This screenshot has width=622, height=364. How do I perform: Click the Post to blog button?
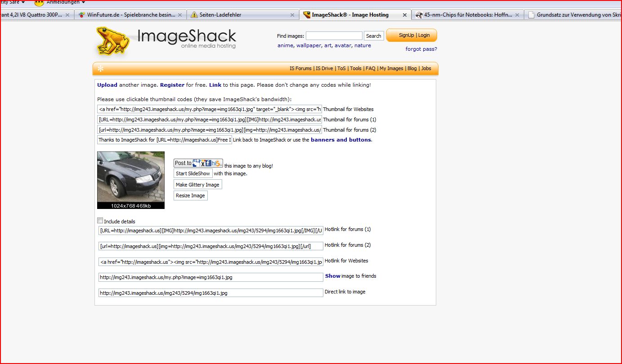click(x=198, y=163)
